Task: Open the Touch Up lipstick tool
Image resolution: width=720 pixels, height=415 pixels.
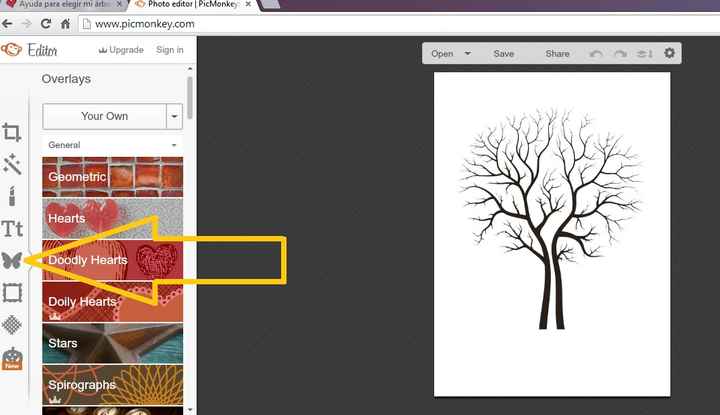Action: click(x=12, y=196)
